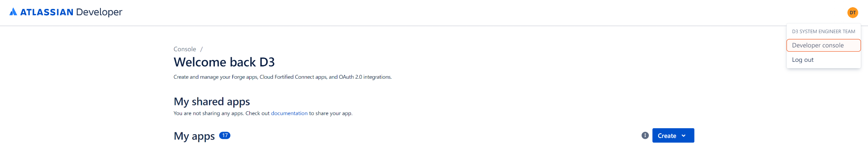The width and height of the screenshot is (868, 157).
Task: Click the D3 SYSTEM ENGINEER TEAM label
Action: tap(823, 31)
